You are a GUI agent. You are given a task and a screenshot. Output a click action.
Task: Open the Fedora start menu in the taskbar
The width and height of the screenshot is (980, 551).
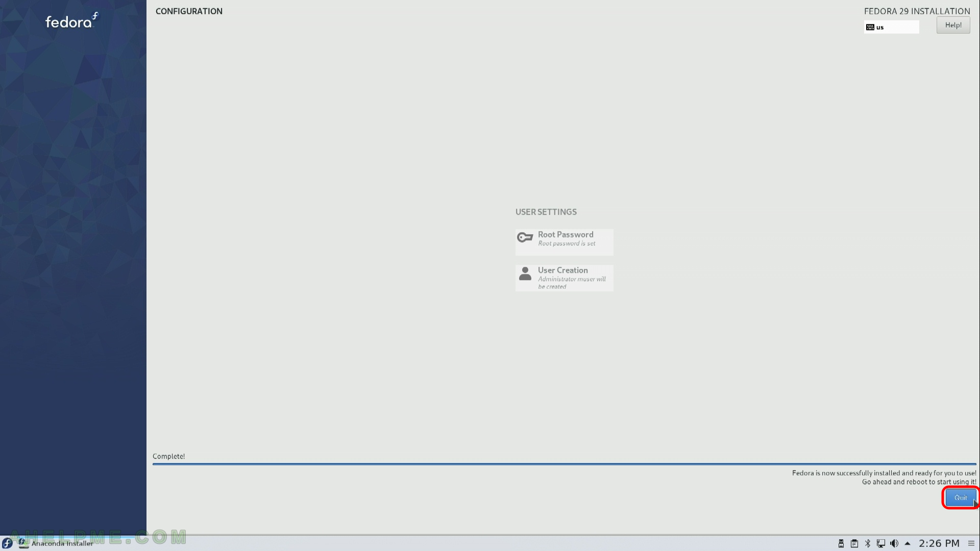point(7,543)
